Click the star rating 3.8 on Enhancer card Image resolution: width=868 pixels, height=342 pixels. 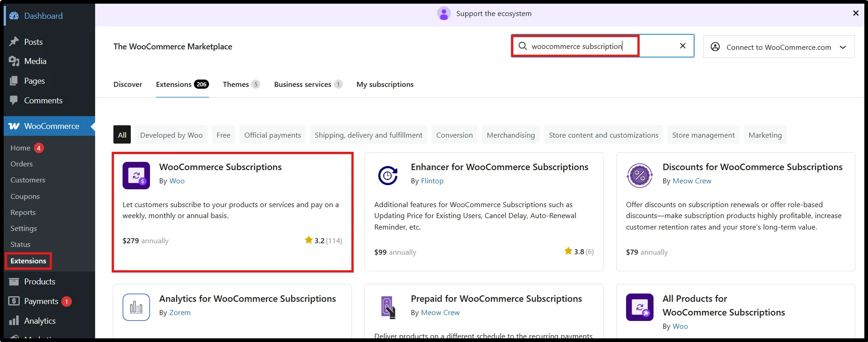[579, 251]
